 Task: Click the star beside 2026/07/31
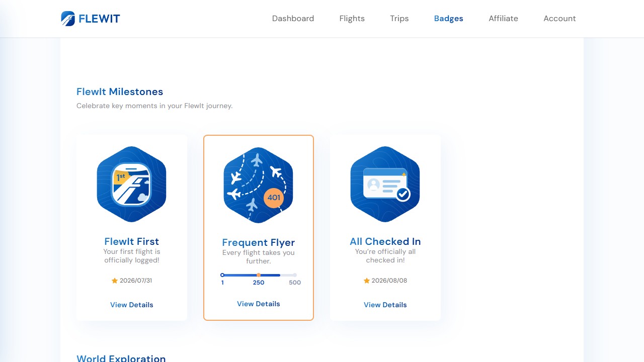115,281
